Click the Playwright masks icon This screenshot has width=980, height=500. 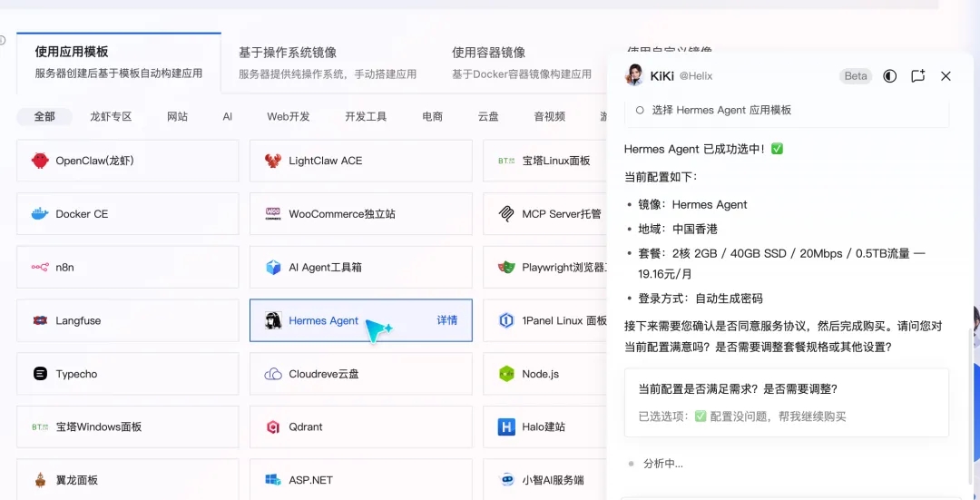506,268
